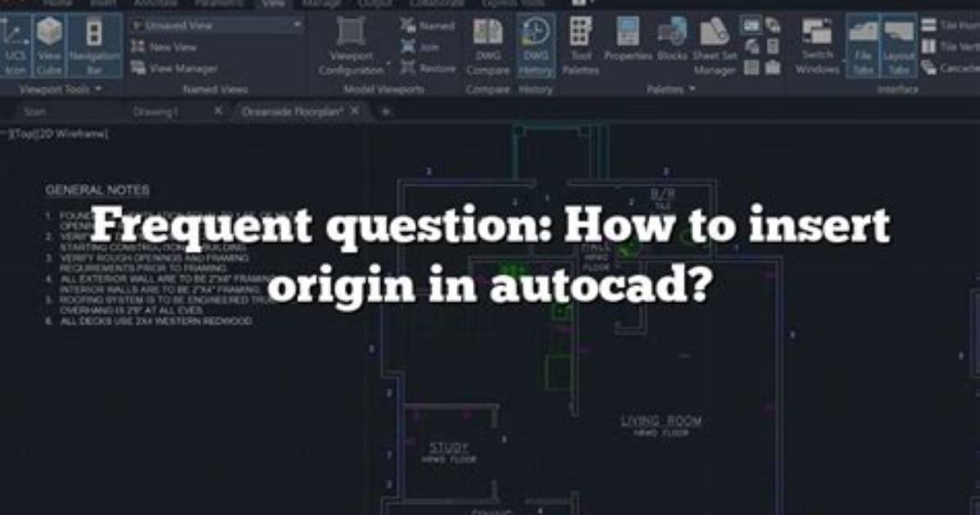Screen dimensions: 980x515
Task: Close the Oceanside Floorplan tab
Action: click(354, 111)
